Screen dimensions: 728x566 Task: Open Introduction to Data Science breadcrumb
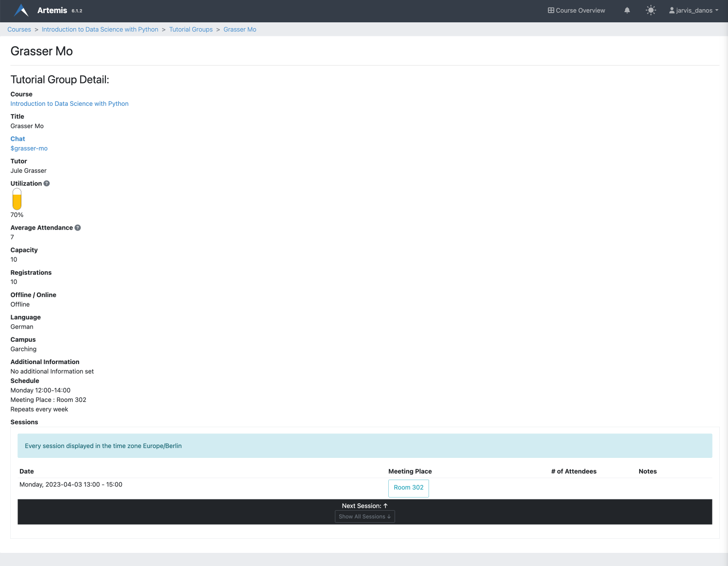pos(100,30)
